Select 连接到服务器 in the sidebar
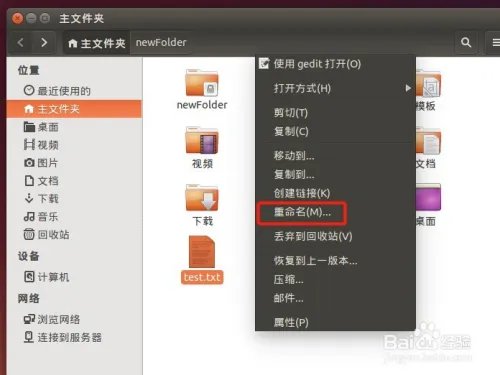Image resolution: width=500 pixels, height=375 pixels. [x=63, y=337]
